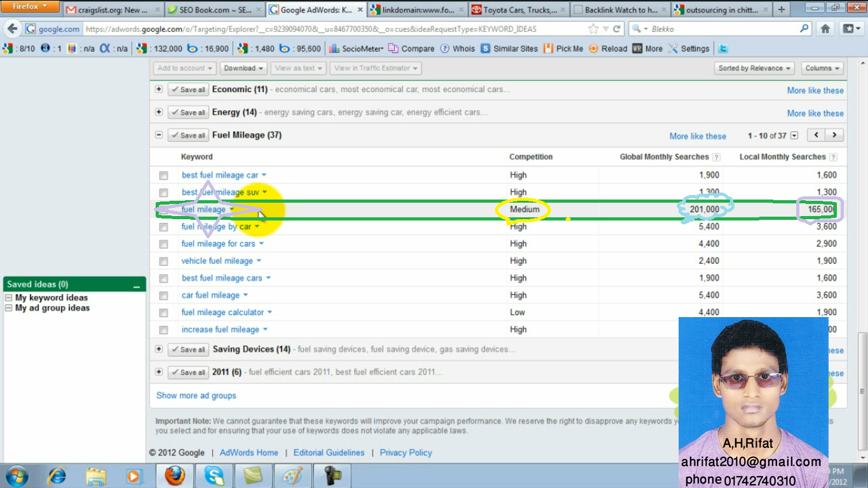Switch to the linkdomain:www.fo... tab
The width and height of the screenshot is (868, 488).
point(417,10)
